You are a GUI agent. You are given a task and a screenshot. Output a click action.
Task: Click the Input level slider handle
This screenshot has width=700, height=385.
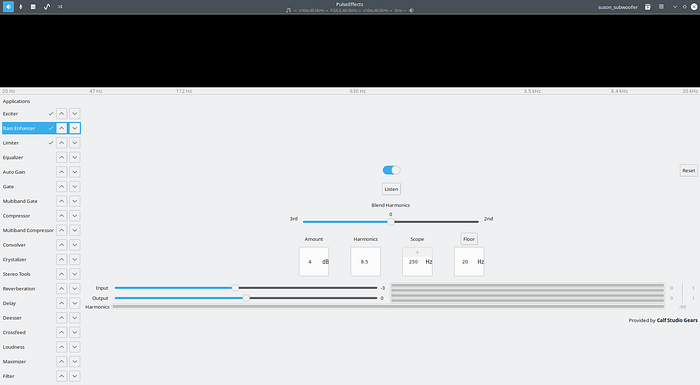tap(235, 288)
